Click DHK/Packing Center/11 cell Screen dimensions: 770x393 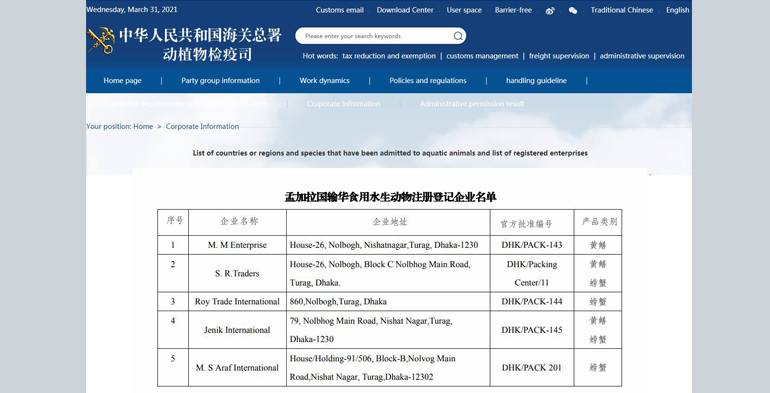point(532,273)
